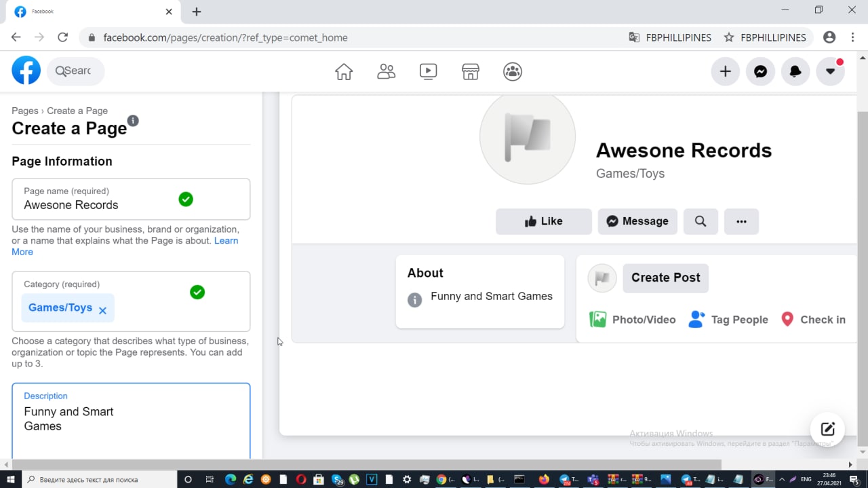The width and height of the screenshot is (868, 488).
Task: Click the Windows taskbar search box
Action: tap(100, 479)
